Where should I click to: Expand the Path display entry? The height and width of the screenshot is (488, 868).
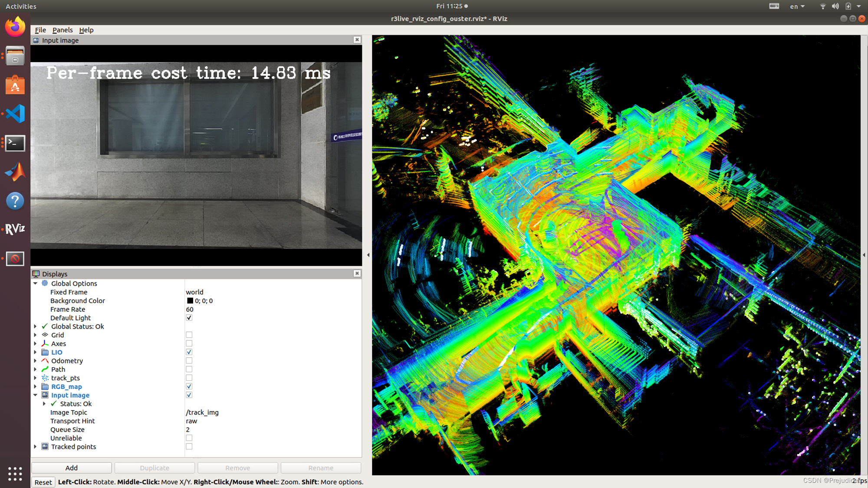click(x=36, y=369)
